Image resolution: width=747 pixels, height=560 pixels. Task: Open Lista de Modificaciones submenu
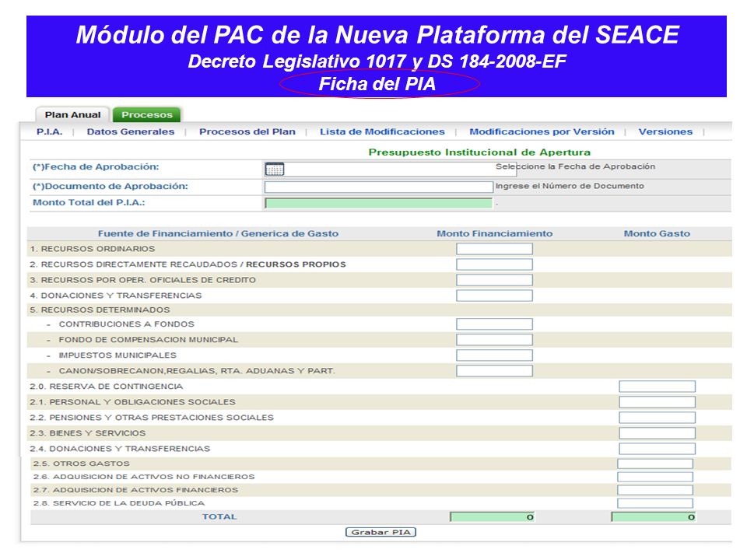(x=382, y=132)
